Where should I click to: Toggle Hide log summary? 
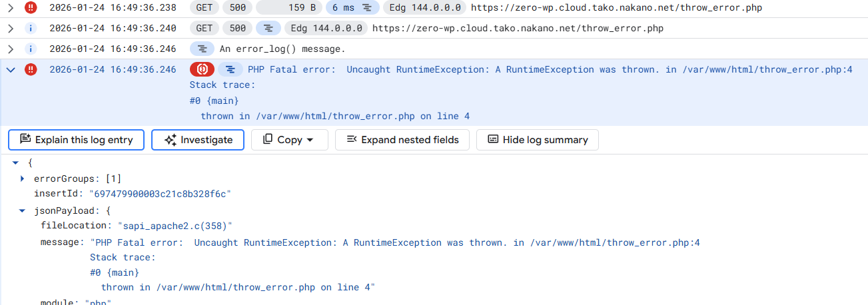coord(537,140)
